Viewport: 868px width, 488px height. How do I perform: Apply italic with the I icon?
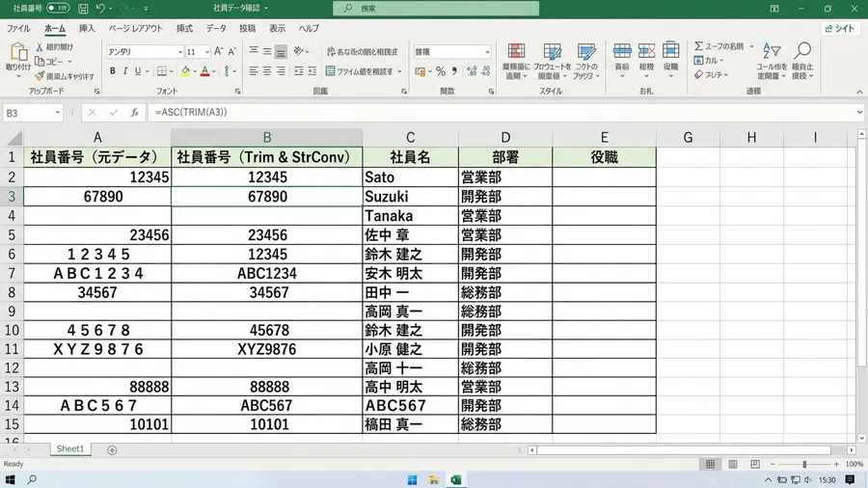click(x=125, y=70)
